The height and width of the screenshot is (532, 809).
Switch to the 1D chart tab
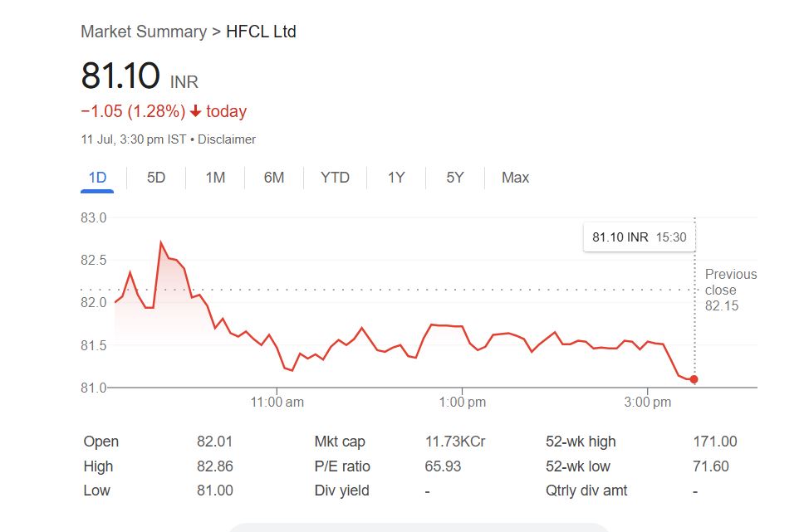point(97,178)
